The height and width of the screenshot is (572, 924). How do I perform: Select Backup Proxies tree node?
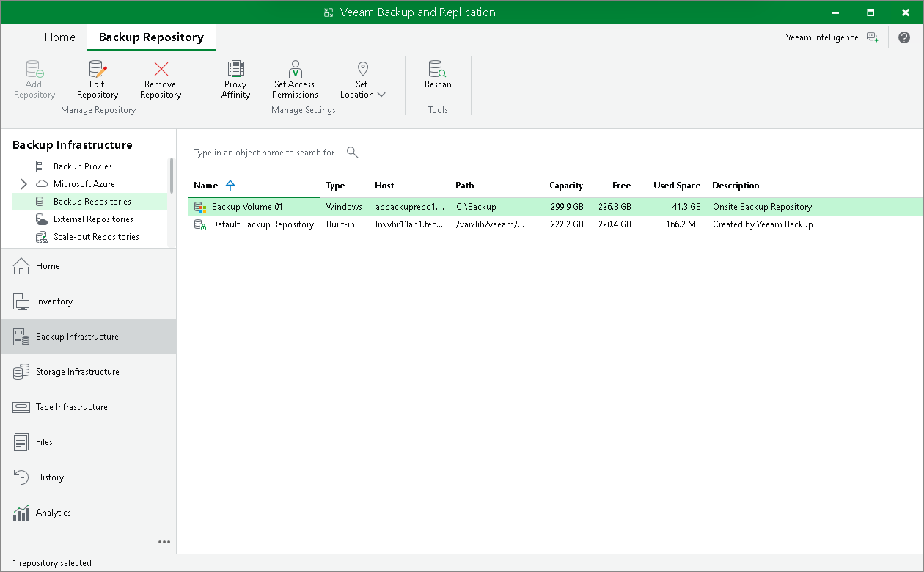[x=83, y=166]
